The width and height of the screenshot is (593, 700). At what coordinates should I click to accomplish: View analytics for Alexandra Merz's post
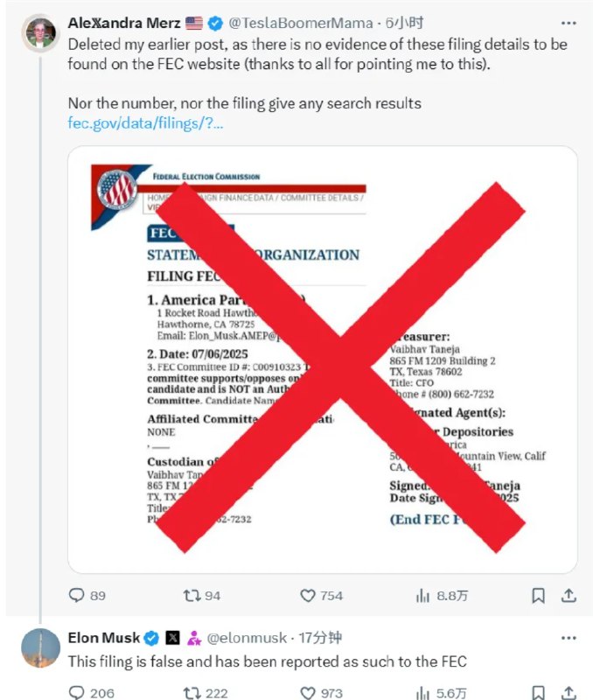423,595
